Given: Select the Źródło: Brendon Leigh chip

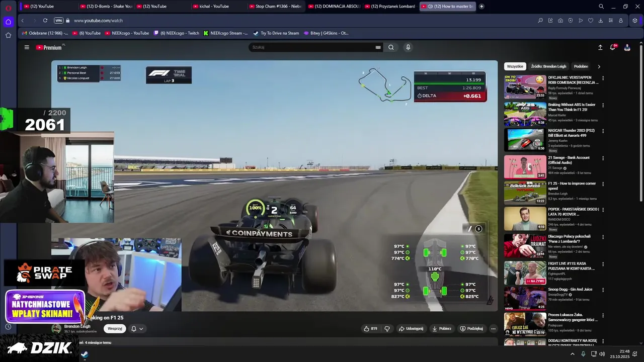Looking at the screenshot, I should [548, 66].
